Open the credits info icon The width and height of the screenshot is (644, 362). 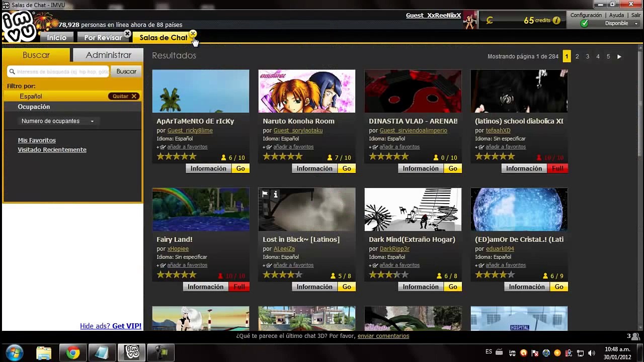556,21
